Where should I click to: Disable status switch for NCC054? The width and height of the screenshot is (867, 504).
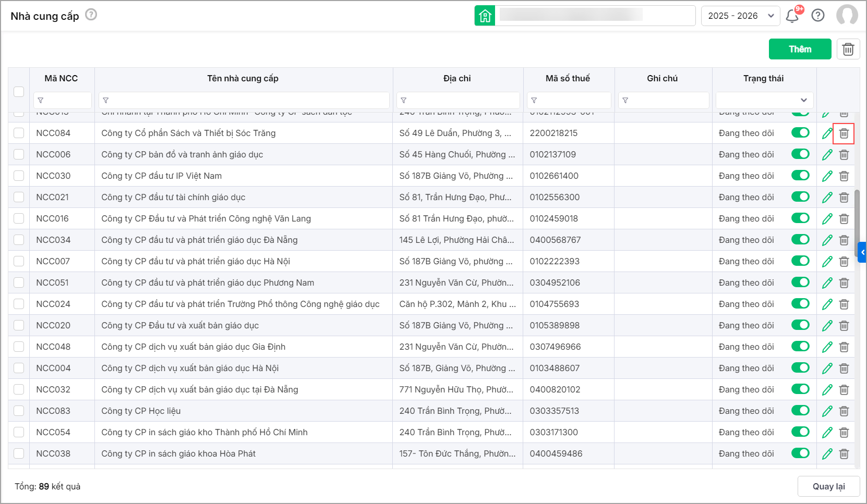pos(800,432)
